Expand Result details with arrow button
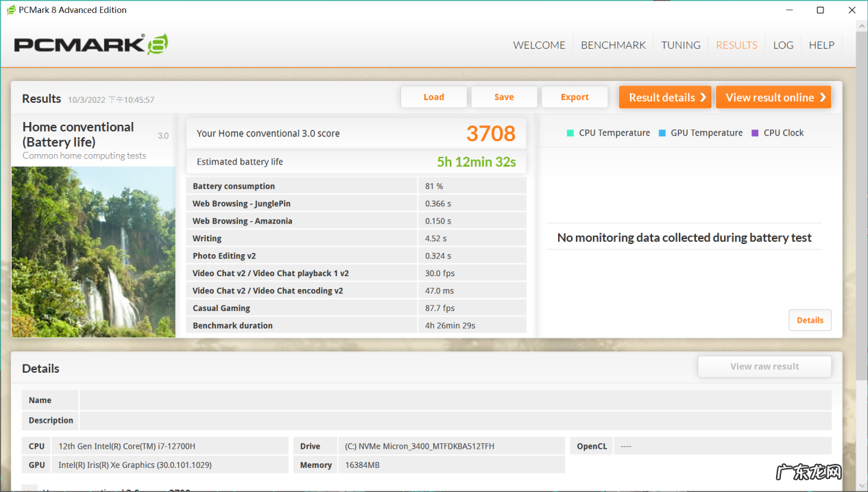Viewport: 868px width, 492px height. pos(665,97)
